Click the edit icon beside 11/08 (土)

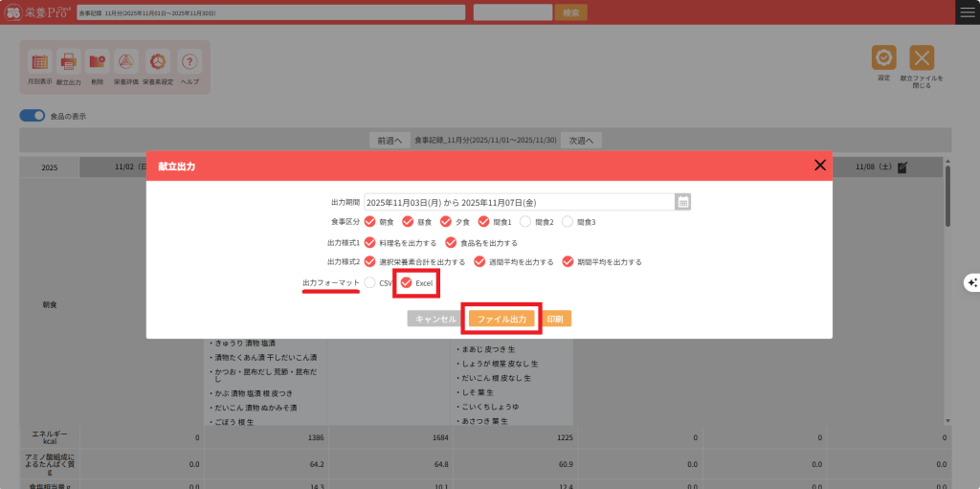pyautogui.click(x=902, y=167)
